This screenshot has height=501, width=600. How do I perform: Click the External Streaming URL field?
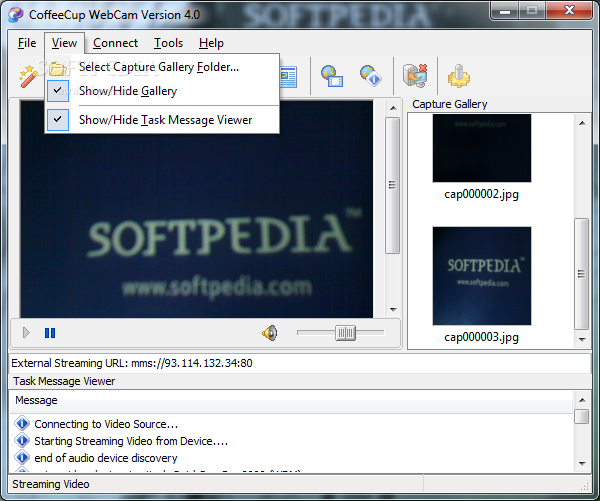[300, 363]
